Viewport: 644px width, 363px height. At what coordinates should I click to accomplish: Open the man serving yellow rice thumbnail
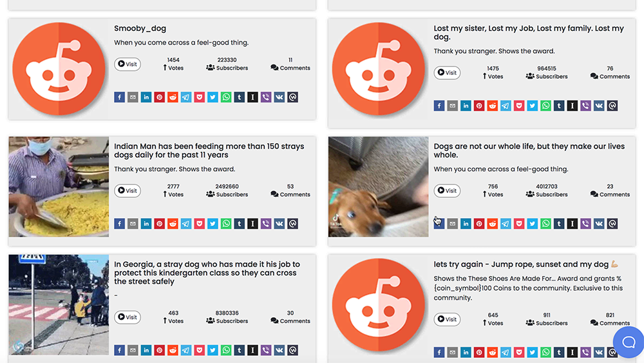[x=59, y=186]
